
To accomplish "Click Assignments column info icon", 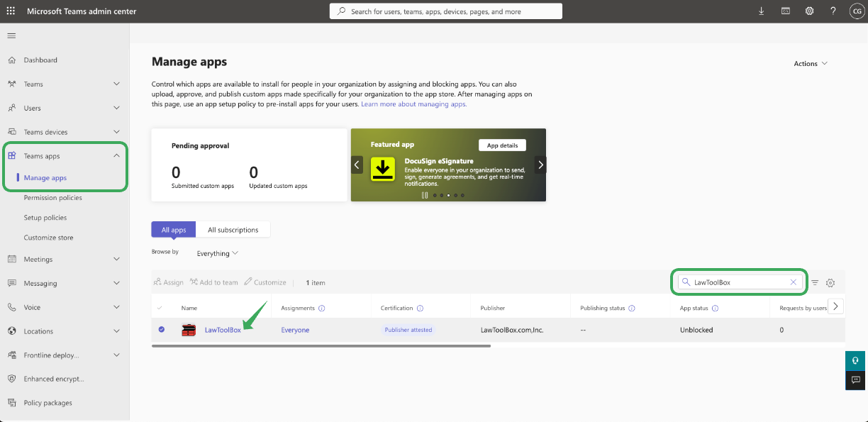I will click(x=322, y=309).
